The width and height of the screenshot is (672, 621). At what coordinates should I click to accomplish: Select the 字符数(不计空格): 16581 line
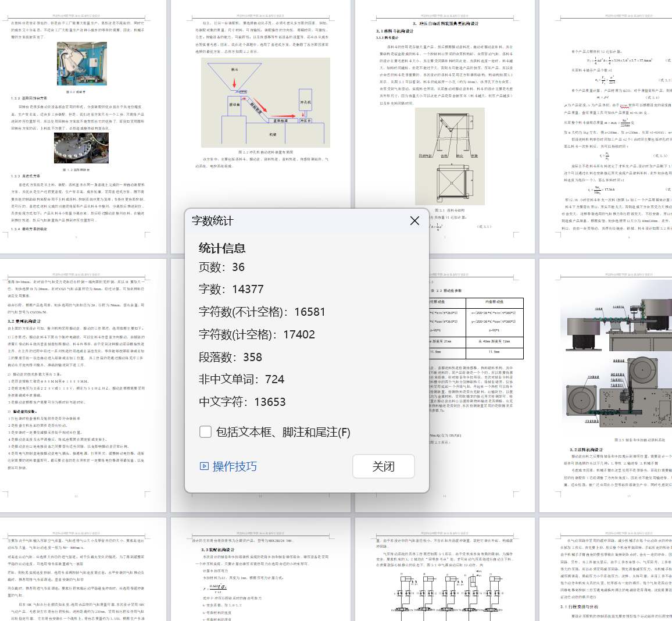[262, 312]
